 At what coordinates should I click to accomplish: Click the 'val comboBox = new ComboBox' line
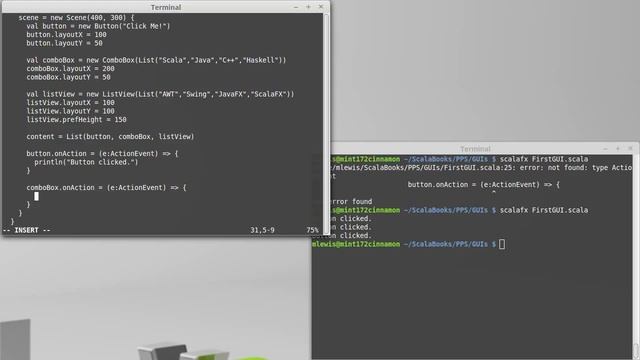tap(156, 60)
